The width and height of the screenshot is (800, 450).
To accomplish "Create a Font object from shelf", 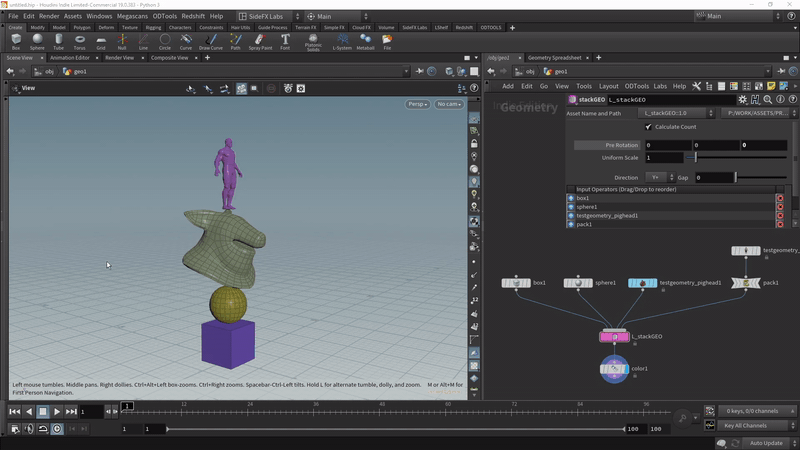I will pos(285,41).
